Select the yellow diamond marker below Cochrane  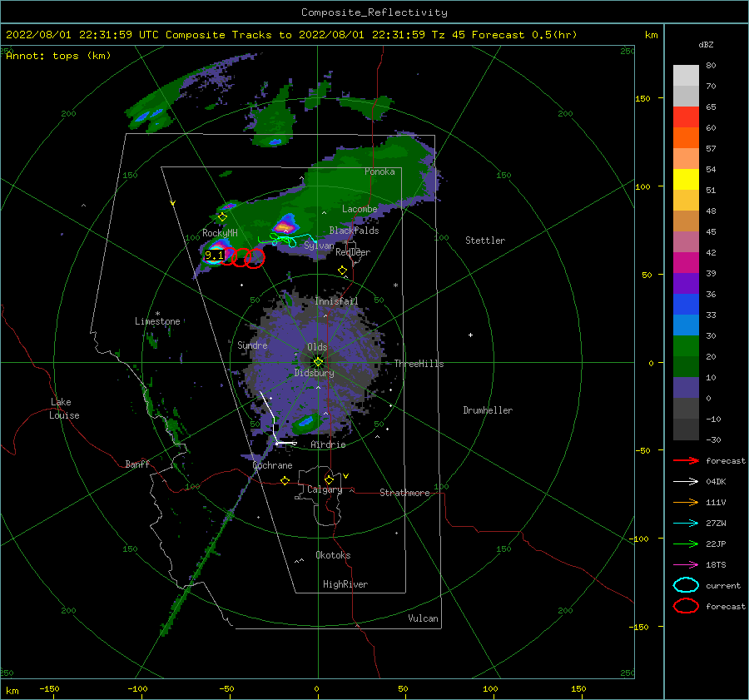[285, 480]
